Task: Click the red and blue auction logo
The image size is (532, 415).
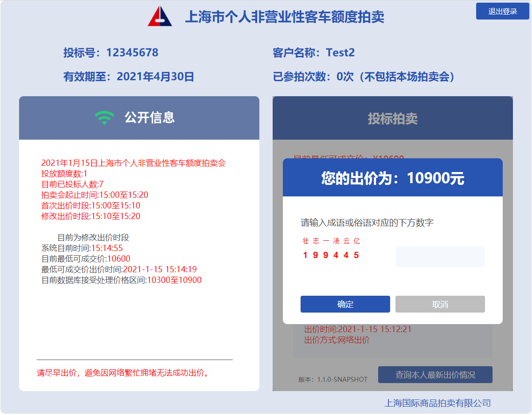Action: tap(160, 16)
